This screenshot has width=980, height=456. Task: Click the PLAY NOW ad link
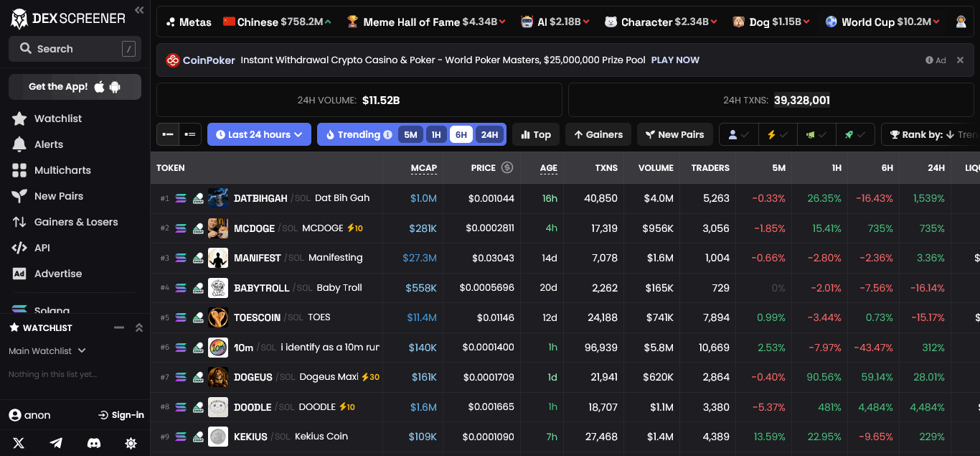coord(675,60)
